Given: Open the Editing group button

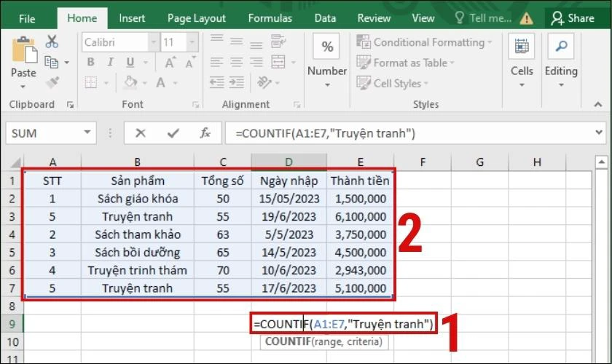Looking at the screenshot, I should [x=561, y=47].
